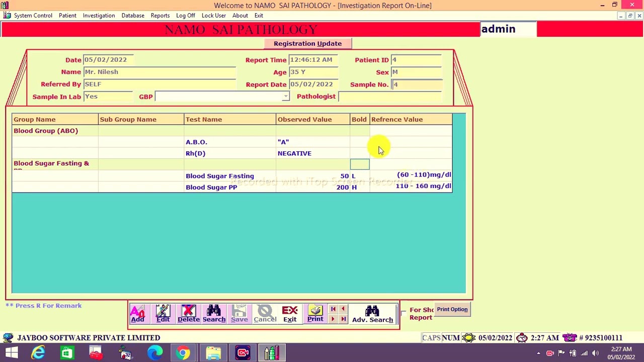Click the Pathologist input field

(390, 97)
